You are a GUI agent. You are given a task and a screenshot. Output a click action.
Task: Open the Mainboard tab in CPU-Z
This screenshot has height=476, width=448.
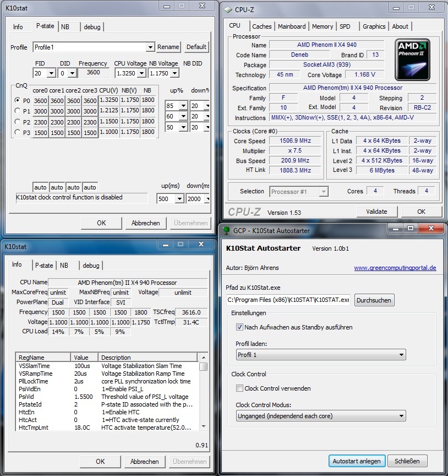[292, 26]
